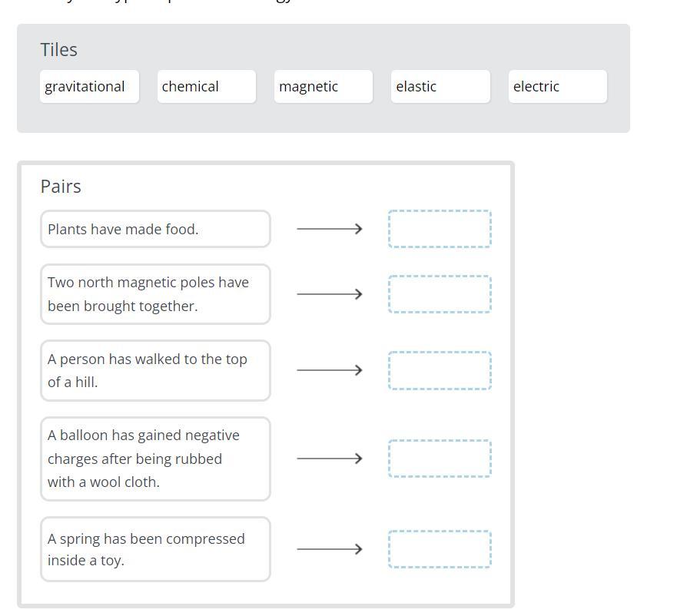697x616 pixels.
Task: Select the gravitational tile
Action: [89, 87]
